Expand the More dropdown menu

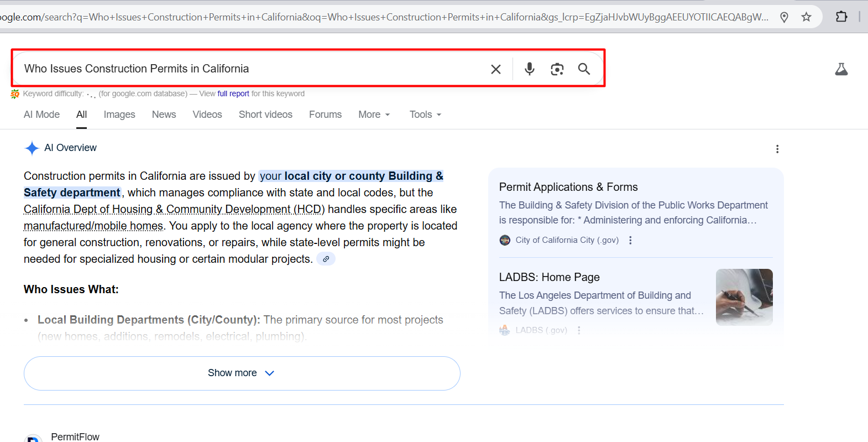[x=374, y=115]
